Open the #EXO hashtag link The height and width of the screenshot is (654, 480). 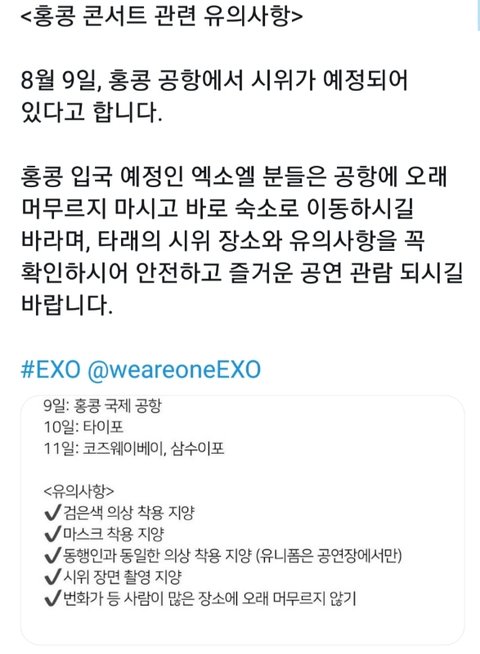50,370
